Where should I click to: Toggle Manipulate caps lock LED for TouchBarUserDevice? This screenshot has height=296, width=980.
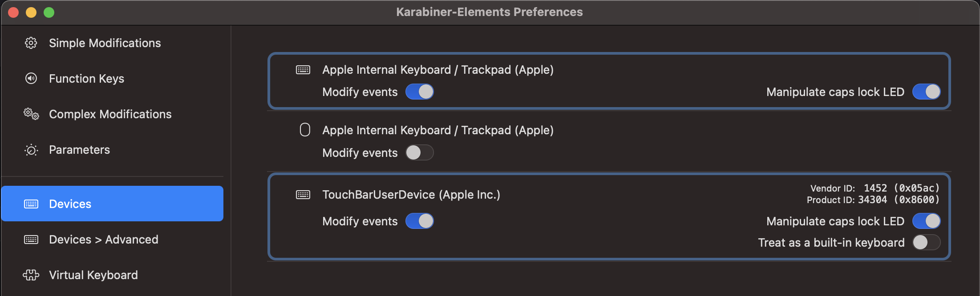926,221
